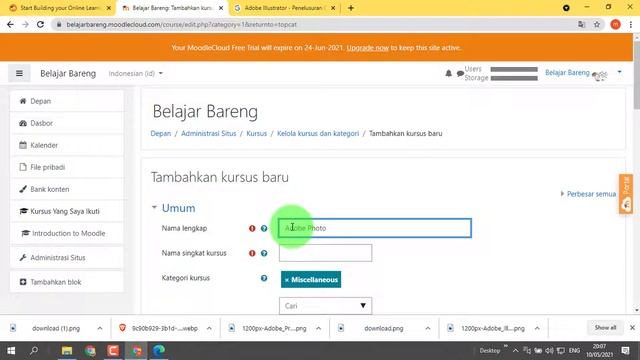The width and height of the screenshot is (640, 360).
Task: Click Kelola kursus dan kategori breadcrumb
Action: coord(318,133)
